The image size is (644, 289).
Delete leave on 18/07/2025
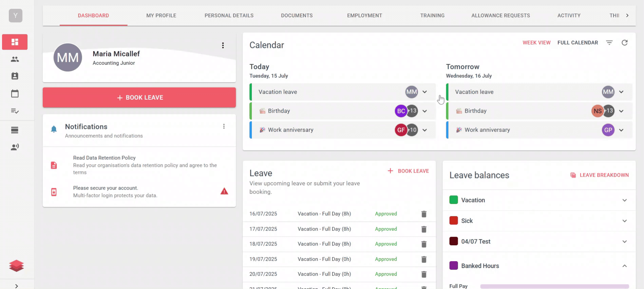(x=424, y=244)
